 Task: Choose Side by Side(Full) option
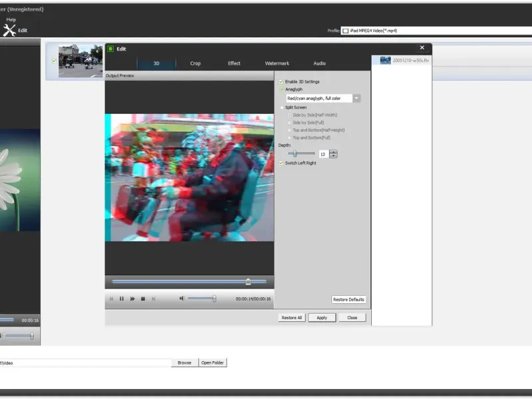pyautogui.click(x=289, y=123)
